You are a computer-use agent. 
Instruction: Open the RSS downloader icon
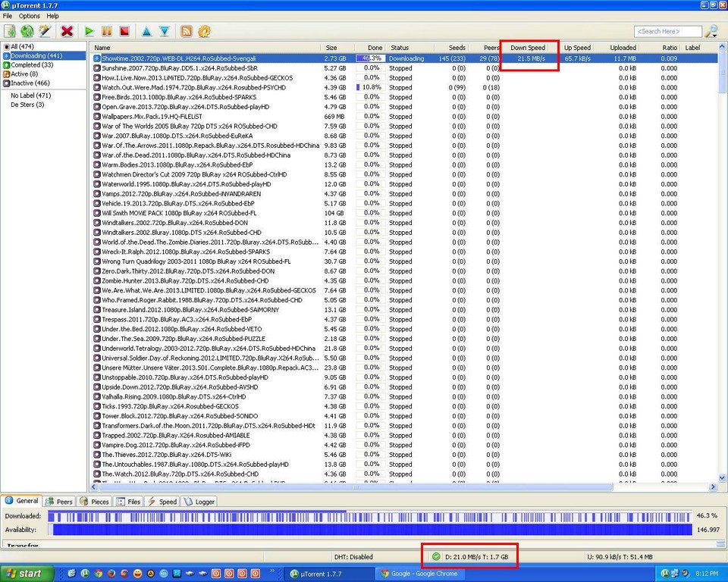pyautogui.click(x=186, y=31)
